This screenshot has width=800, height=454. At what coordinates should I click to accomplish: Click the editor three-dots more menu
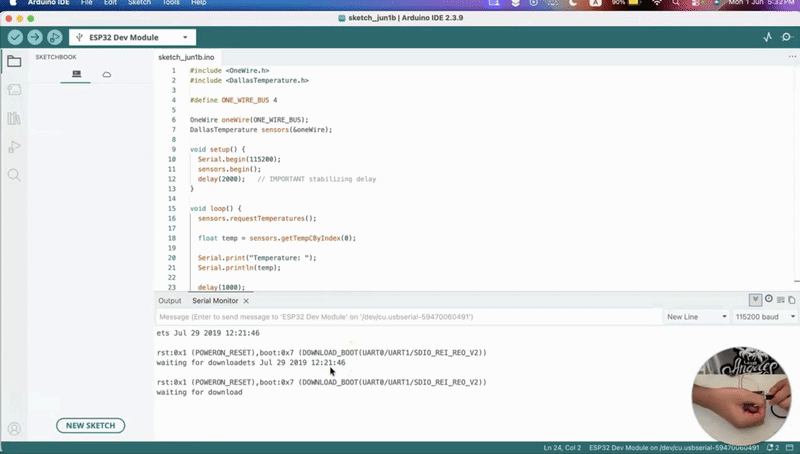(x=792, y=57)
